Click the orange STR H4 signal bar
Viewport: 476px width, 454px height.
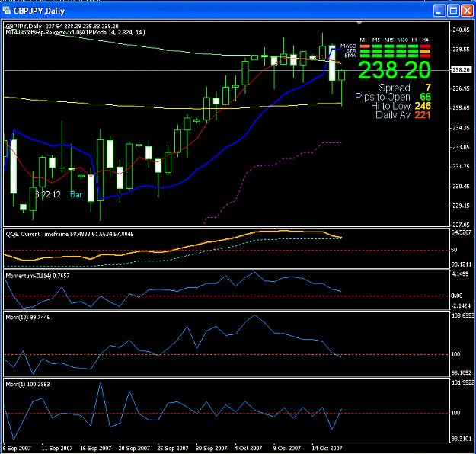pos(425,51)
